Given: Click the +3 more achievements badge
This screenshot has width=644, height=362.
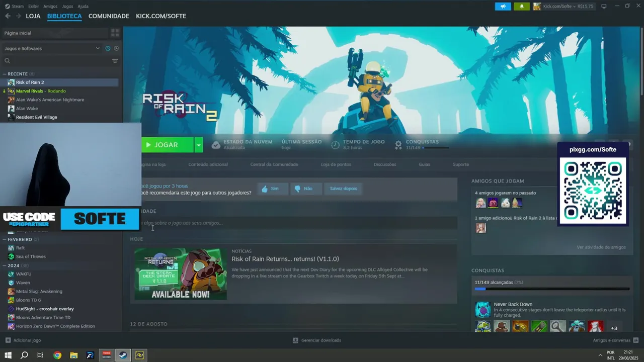Looking at the screenshot, I should [x=614, y=328].
